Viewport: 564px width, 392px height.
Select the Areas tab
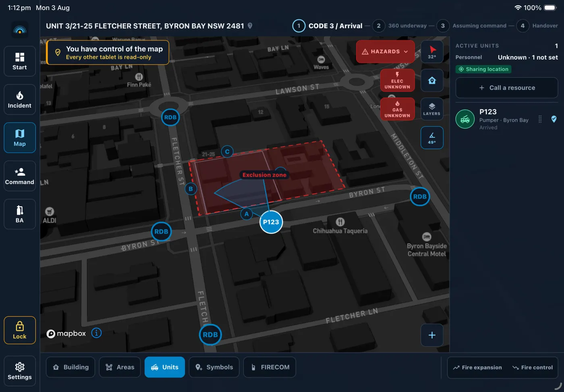coord(120,367)
